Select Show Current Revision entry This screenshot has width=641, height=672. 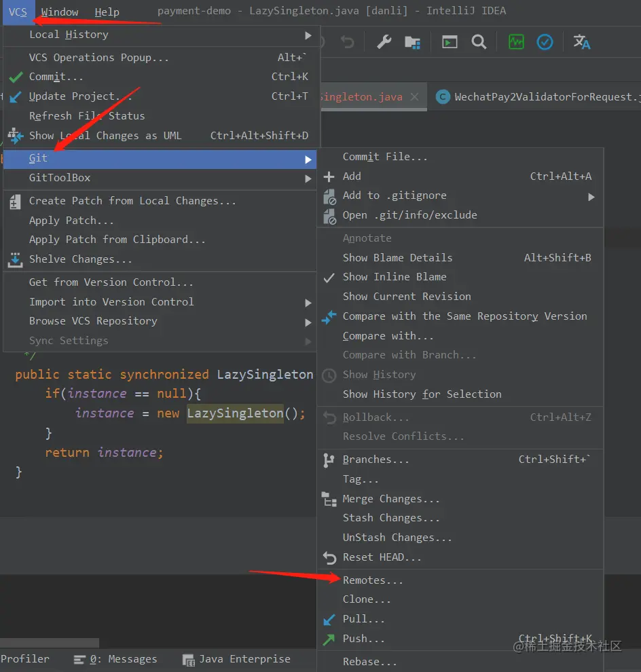[460, 297]
